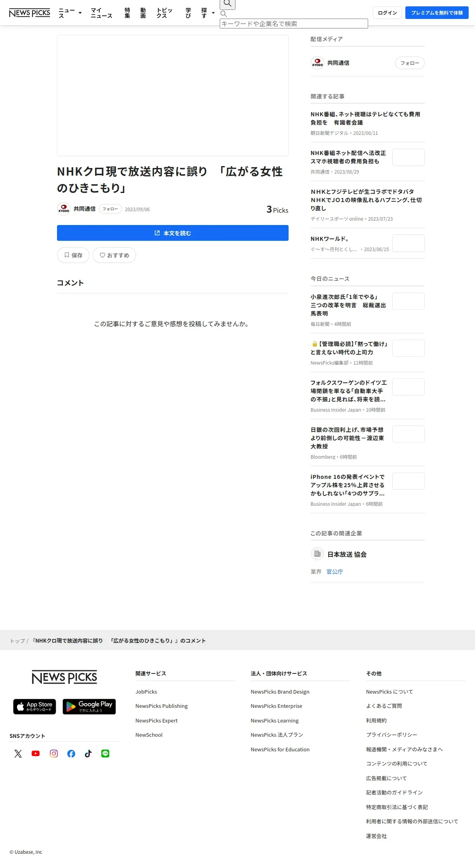Open NewsPicks 法人プラン link

(277, 735)
